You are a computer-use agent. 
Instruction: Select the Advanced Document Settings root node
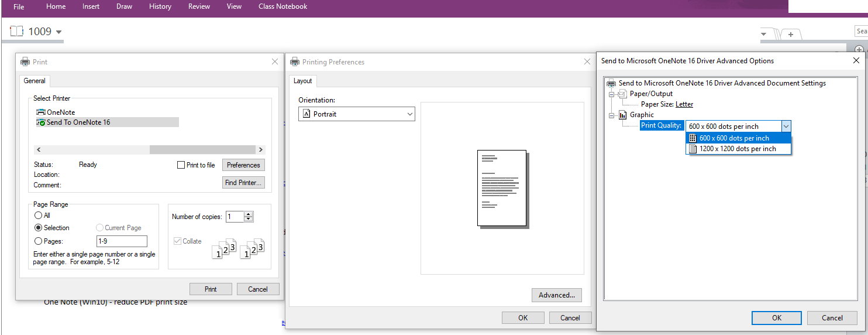coord(722,83)
